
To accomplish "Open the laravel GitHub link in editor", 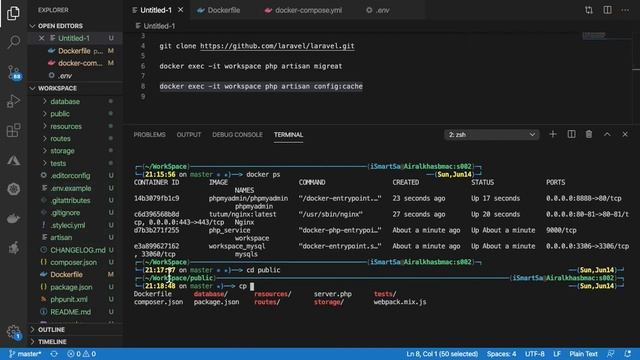I will point(277,46).
